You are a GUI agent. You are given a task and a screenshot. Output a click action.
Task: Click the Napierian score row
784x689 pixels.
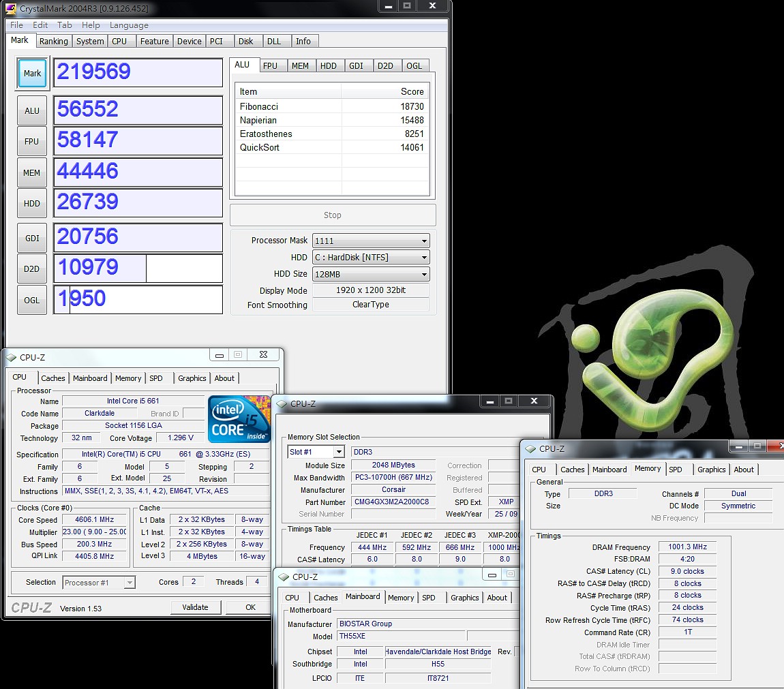tap(332, 120)
